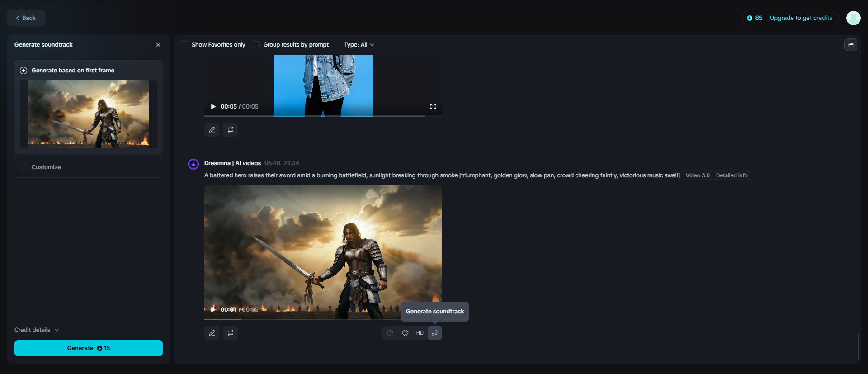
Task: Expand Credit details
Action: tap(37, 330)
